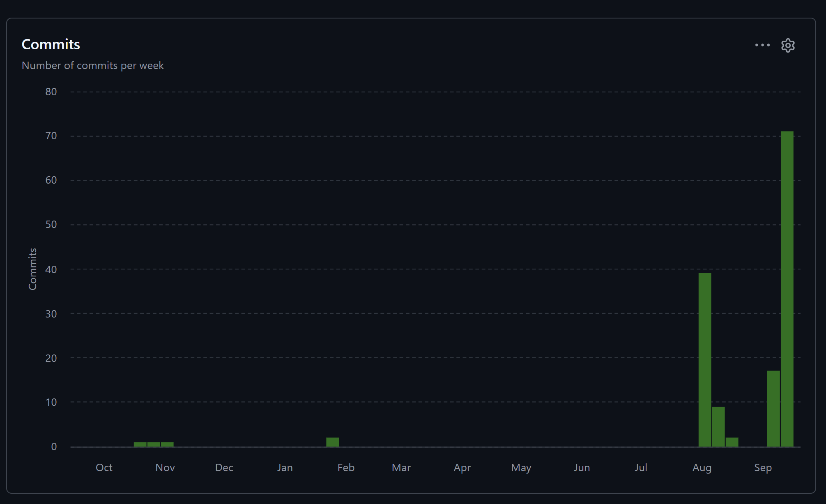Click the 80 y-axis tick label
Screen dimensions: 826x504
tap(51, 92)
